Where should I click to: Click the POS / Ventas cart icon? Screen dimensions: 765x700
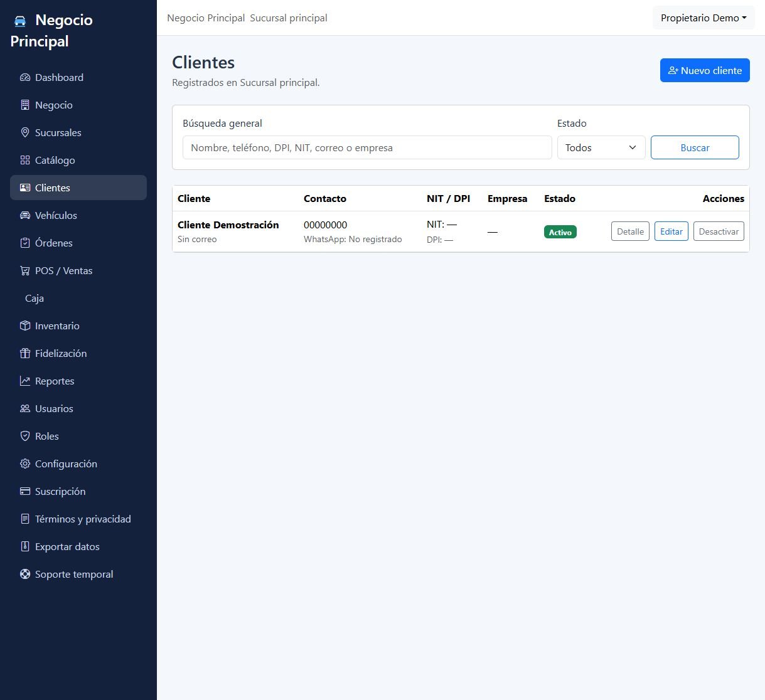click(x=25, y=271)
